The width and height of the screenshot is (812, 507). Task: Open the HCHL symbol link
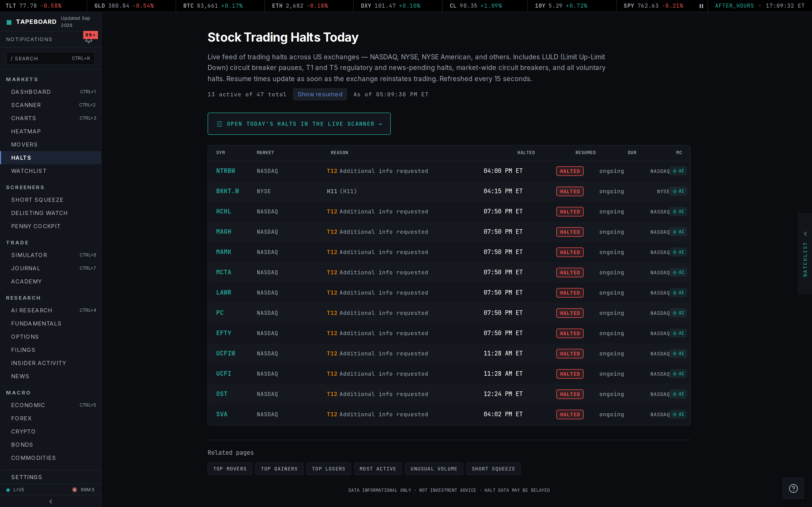click(x=224, y=211)
